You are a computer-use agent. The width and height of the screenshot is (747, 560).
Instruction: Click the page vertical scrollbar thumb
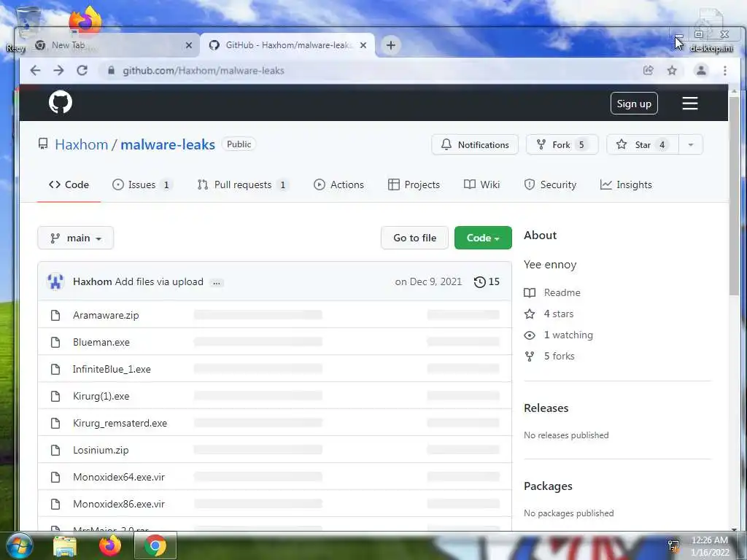point(734,195)
